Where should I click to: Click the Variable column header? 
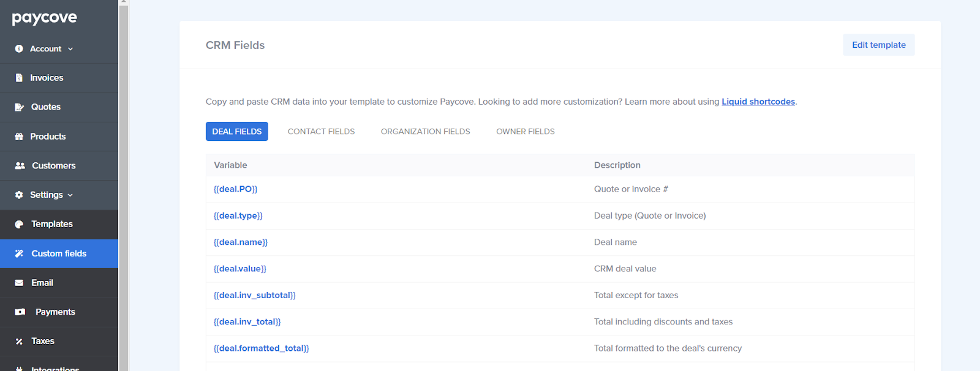point(230,165)
